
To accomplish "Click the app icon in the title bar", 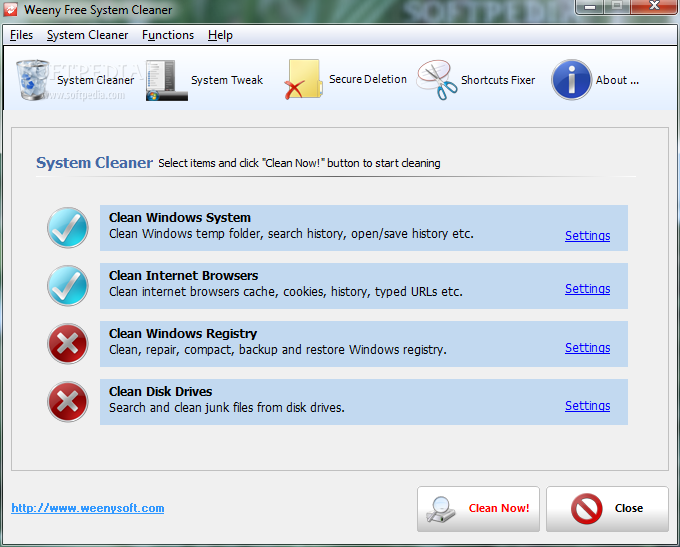I will pyautogui.click(x=10, y=9).
